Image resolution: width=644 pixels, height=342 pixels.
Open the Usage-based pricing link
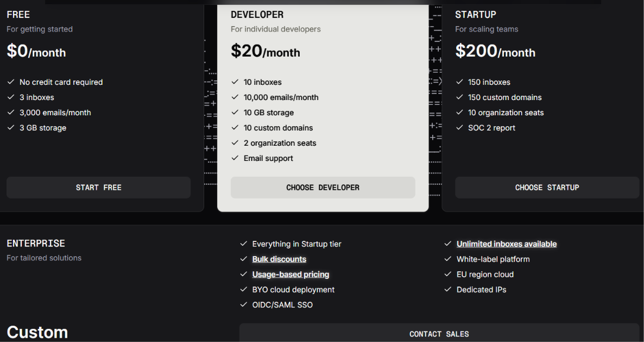pos(291,274)
